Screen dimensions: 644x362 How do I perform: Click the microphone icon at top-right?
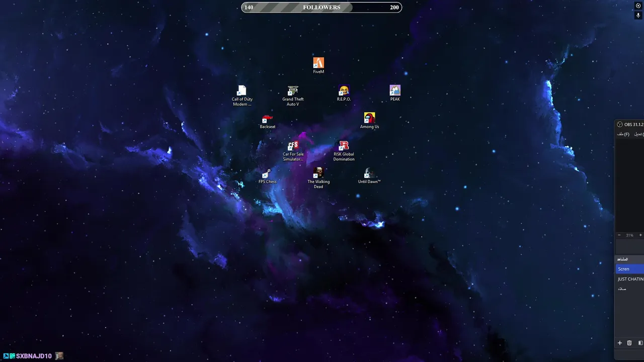[638, 16]
